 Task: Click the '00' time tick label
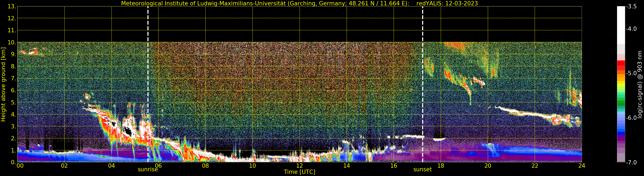tap(20, 166)
